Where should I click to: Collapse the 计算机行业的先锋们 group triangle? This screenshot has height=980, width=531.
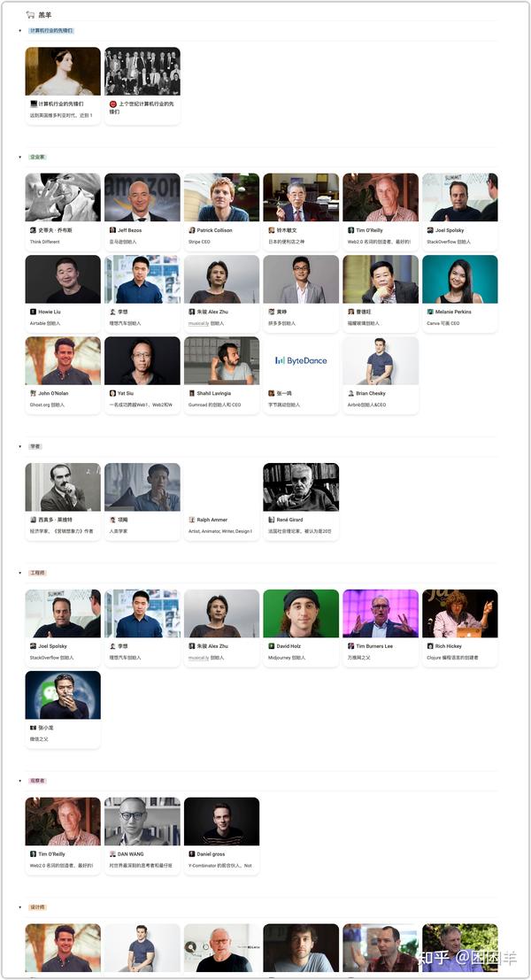pos(20,31)
